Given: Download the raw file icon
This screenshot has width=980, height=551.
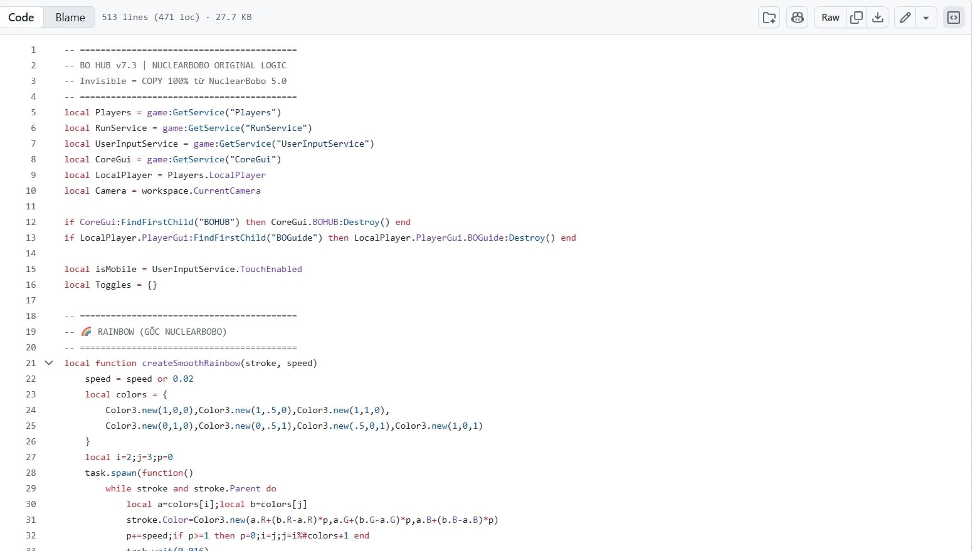Looking at the screenshot, I should [x=878, y=18].
